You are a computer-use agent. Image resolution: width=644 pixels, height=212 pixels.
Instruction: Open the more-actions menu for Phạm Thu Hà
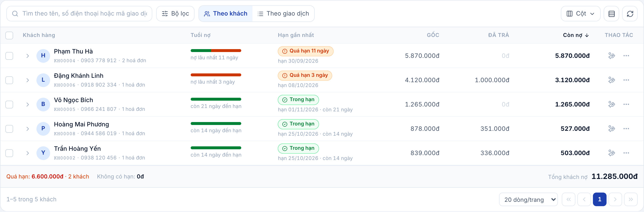click(626, 55)
